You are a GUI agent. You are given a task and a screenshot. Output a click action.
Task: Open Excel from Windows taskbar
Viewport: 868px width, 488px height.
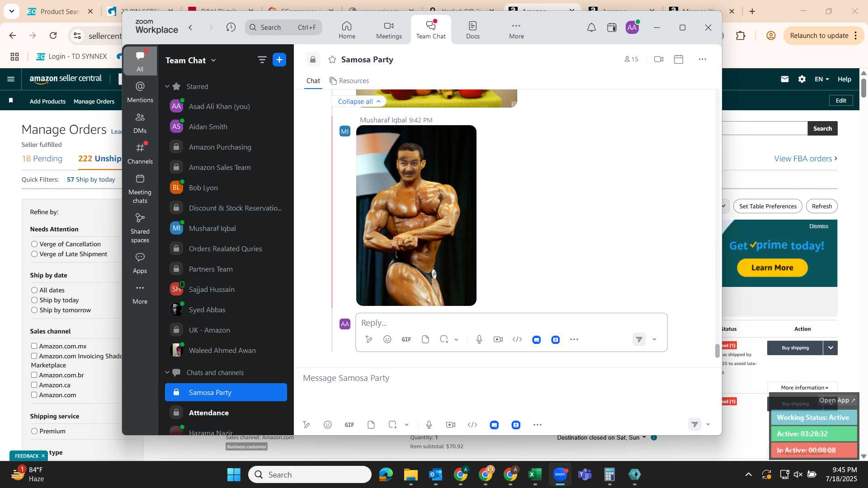(535, 474)
